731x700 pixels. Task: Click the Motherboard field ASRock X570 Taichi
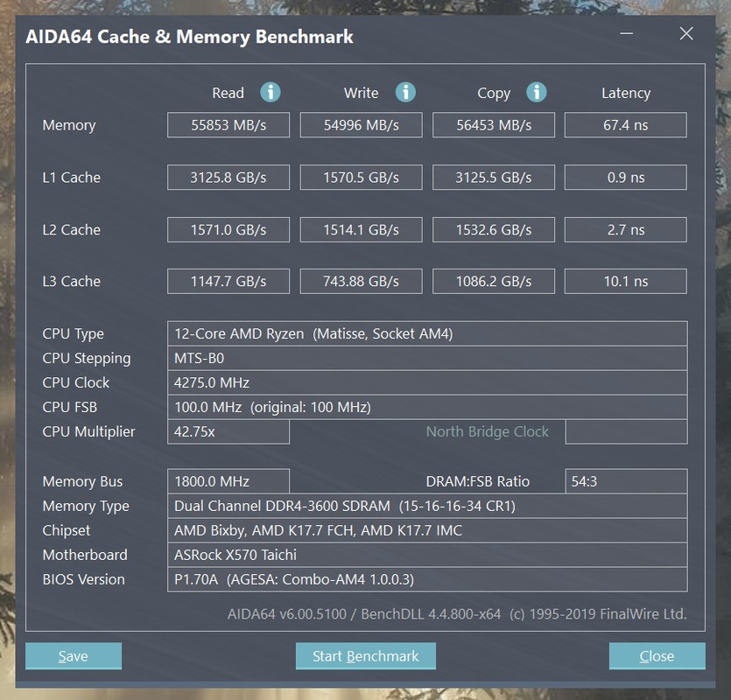(427, 555)
